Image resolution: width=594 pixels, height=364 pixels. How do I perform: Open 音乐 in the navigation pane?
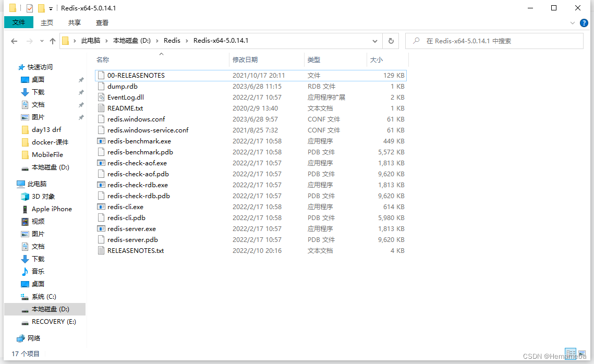point(38,272)
